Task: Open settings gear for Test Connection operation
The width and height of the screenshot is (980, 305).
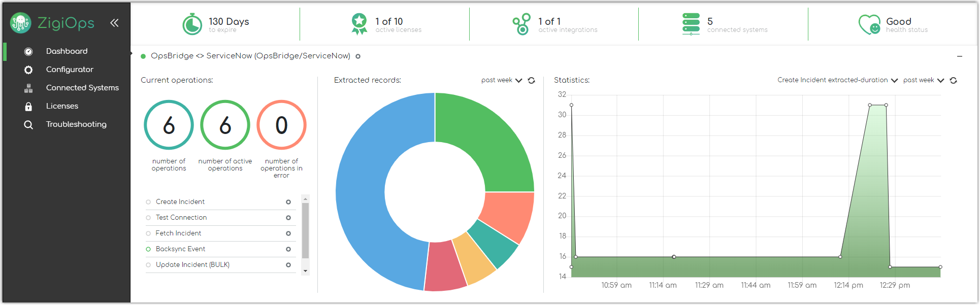Action: (288, 218)
